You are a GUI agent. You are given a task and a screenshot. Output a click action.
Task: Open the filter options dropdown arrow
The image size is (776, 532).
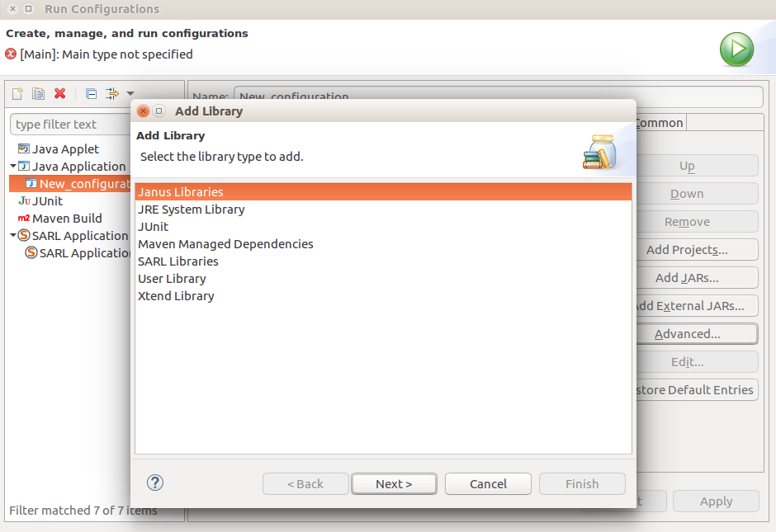pyautogui.click(x=130, y=93)
